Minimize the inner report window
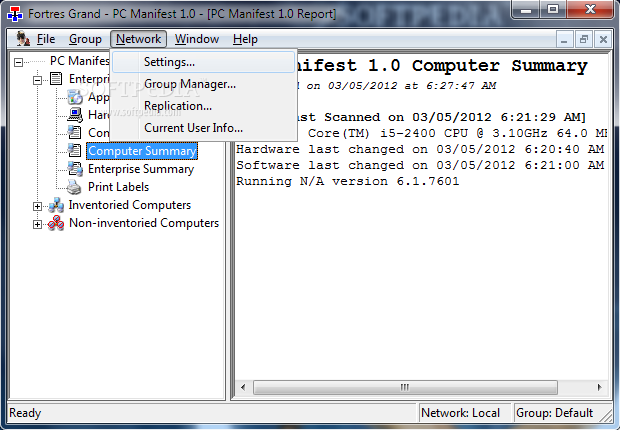This screenshot has width=620, height=430. pyautogui.click(x=564, y=40)
